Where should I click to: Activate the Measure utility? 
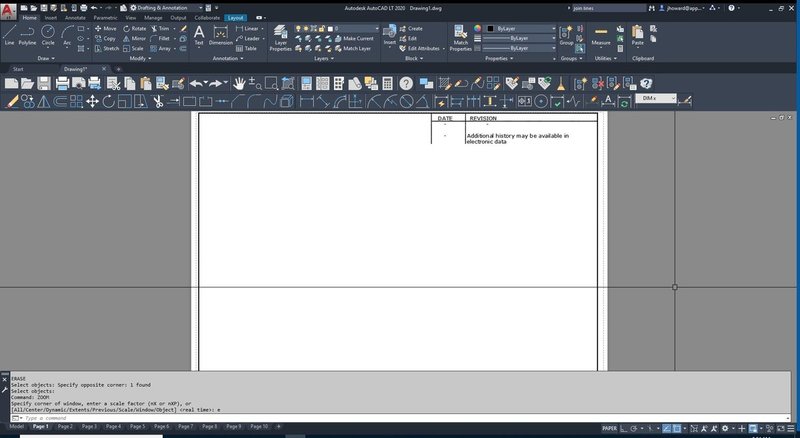601,35
